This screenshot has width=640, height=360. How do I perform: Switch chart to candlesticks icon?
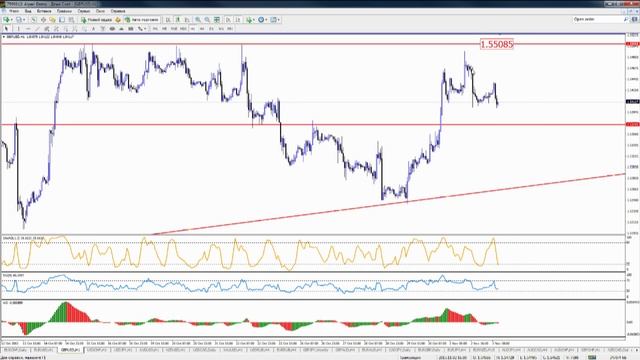click(x=178, y=20)
